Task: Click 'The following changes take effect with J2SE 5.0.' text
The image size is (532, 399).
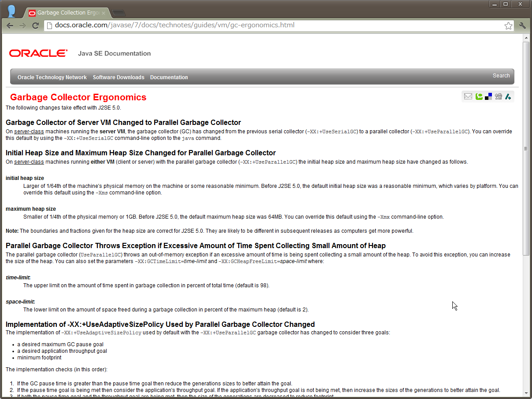Action: (x=63, y=107)
